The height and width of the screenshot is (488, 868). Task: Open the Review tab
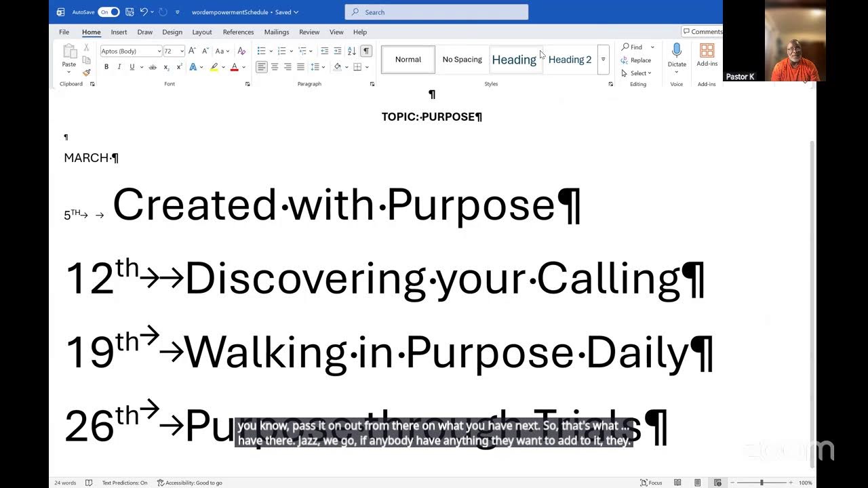pyautogui.click(x=309, y=32)
